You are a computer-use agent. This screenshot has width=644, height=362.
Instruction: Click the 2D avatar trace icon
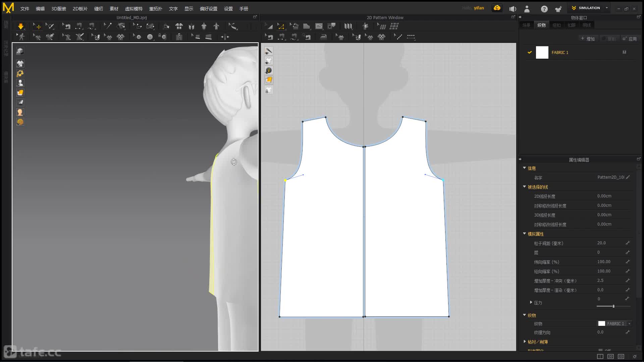(x=365, y=26)
